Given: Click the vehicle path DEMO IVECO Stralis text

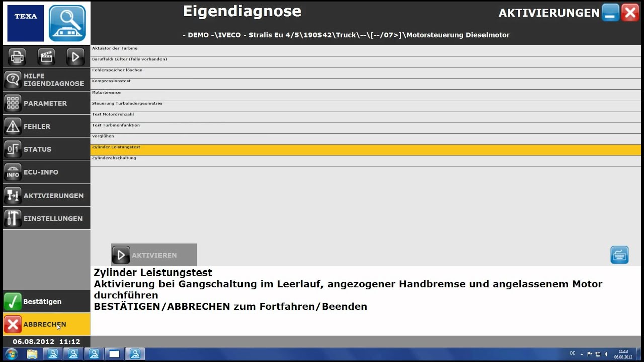Looking at the screenshot, I should pyautogui.click(x=346, y=35).
